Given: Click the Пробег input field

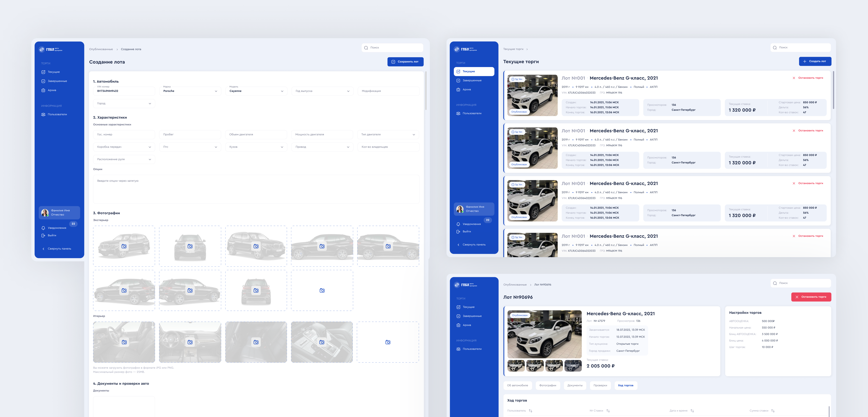Looking at the screenshot, I should coord(190,134).
